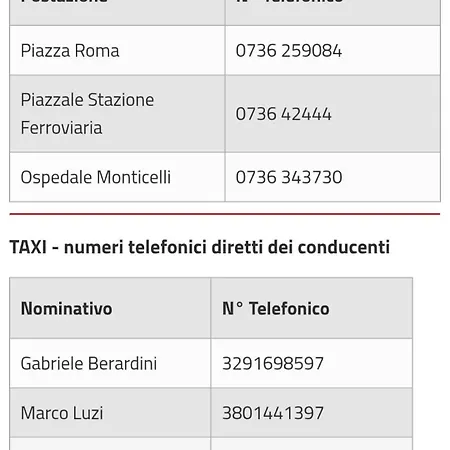Select the Ospedale Monticelli cell
This screenshot has height=450, width=450.
coord(117,177)
